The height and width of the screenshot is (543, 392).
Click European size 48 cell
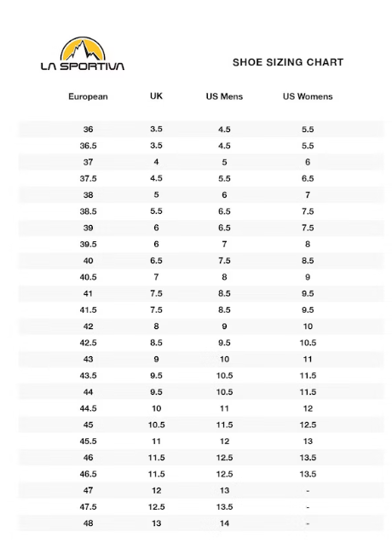[x=88, y=523]
